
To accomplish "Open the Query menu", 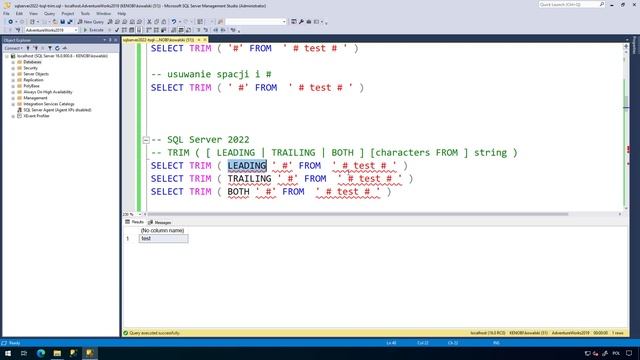I will [x=49, y=13].
